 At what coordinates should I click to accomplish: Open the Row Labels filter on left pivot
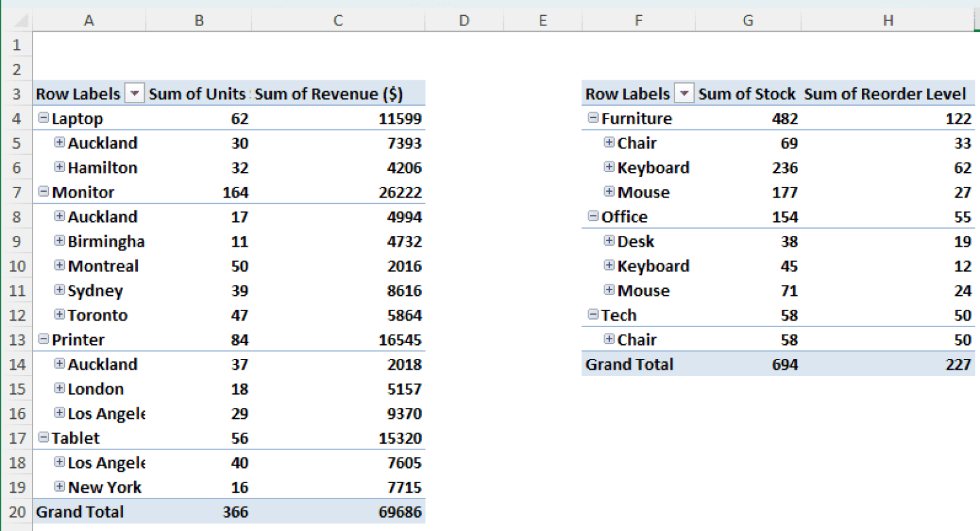tap(135, 93)
